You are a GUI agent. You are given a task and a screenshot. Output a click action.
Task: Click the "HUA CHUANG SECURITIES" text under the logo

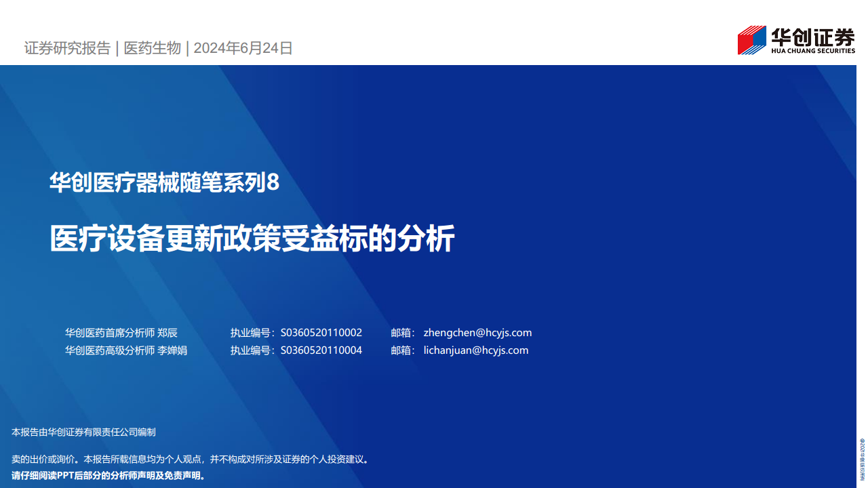tap(813, 51)
